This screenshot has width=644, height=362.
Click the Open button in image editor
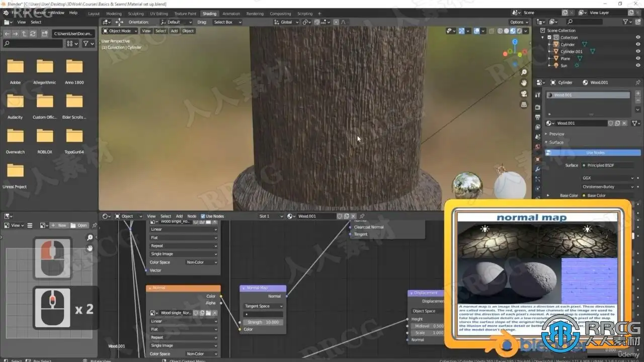[79, 225]
